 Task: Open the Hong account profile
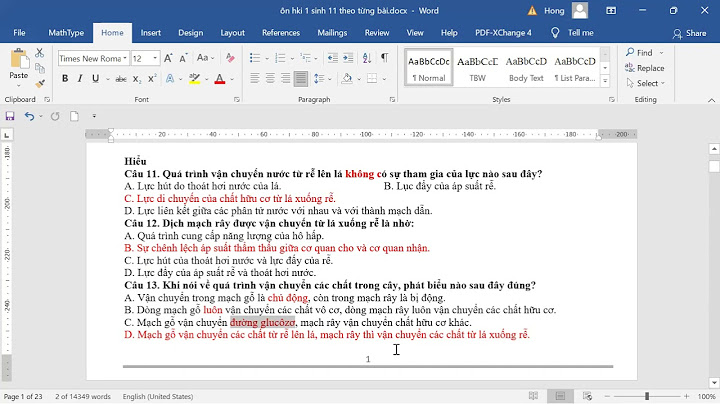[566, 11]
